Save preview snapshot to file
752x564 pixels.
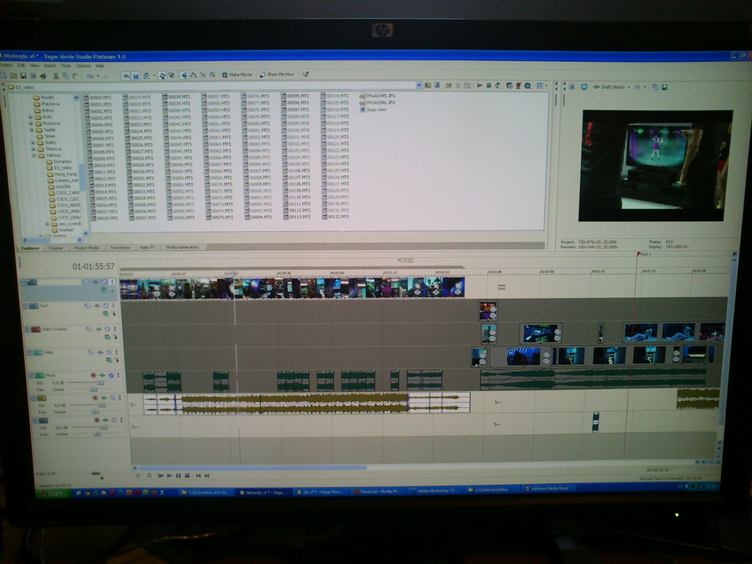pos(664,87)
